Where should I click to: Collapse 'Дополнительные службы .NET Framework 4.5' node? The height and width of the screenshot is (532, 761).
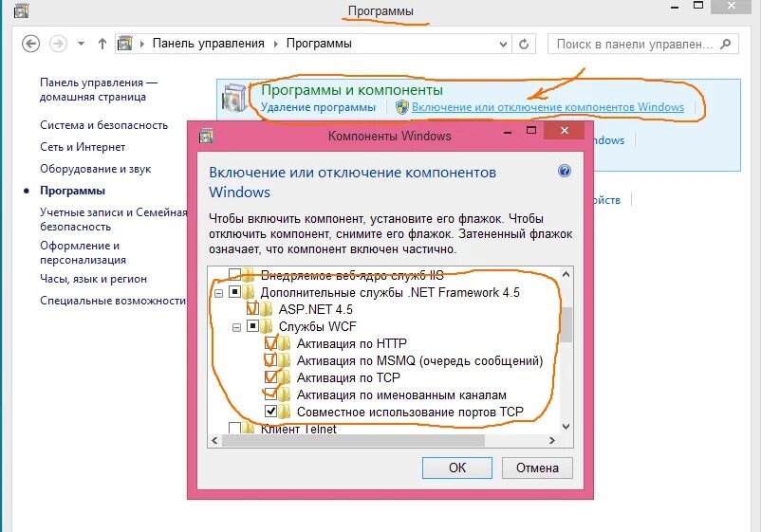(219, 293)
